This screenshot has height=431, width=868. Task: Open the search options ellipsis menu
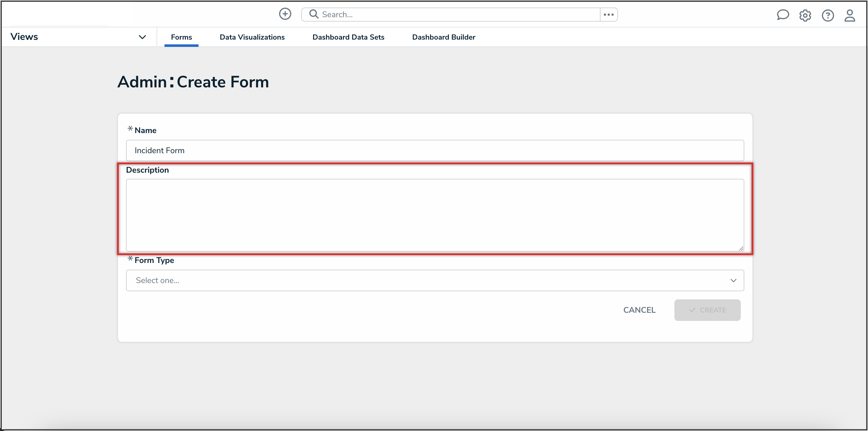coord(609,15)
